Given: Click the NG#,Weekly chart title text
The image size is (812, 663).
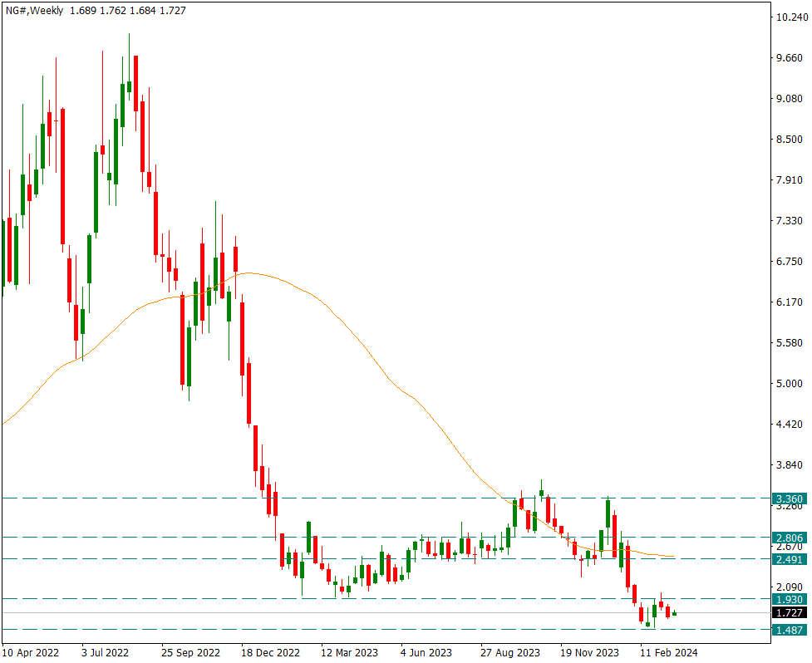Looking at the screenshot, I should [x=35, y=10].
